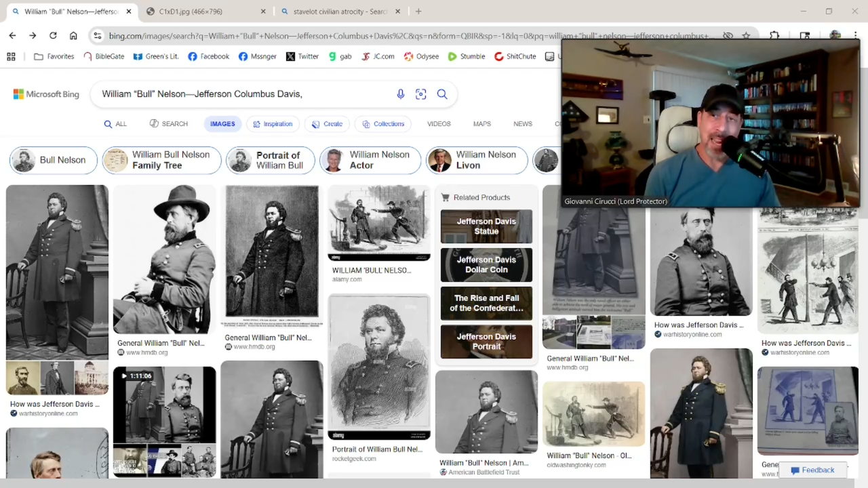Click into the Bing search text field
This screenshot has width=868, height=488.
click(244, 94)
